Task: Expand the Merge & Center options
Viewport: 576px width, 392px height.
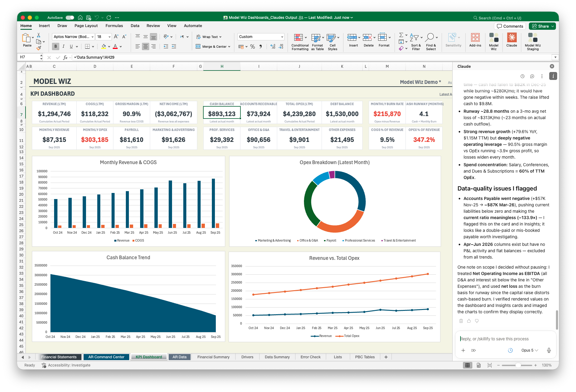Action: (x=229, y=47)
